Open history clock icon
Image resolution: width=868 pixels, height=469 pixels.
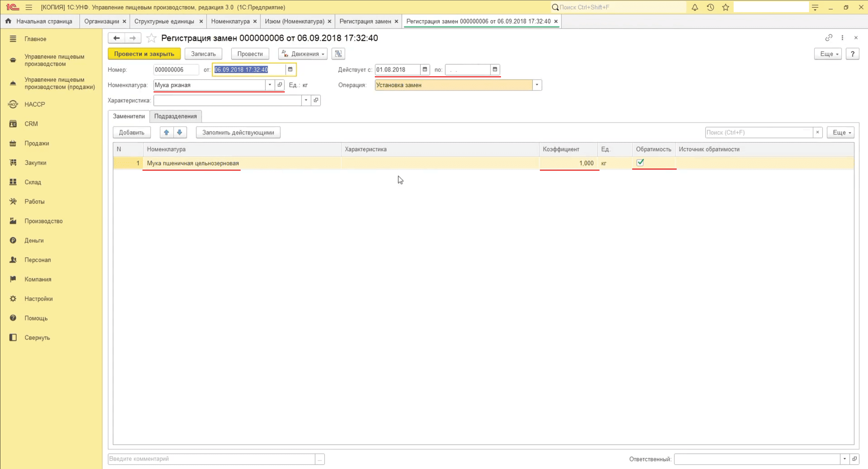point(710,7)
